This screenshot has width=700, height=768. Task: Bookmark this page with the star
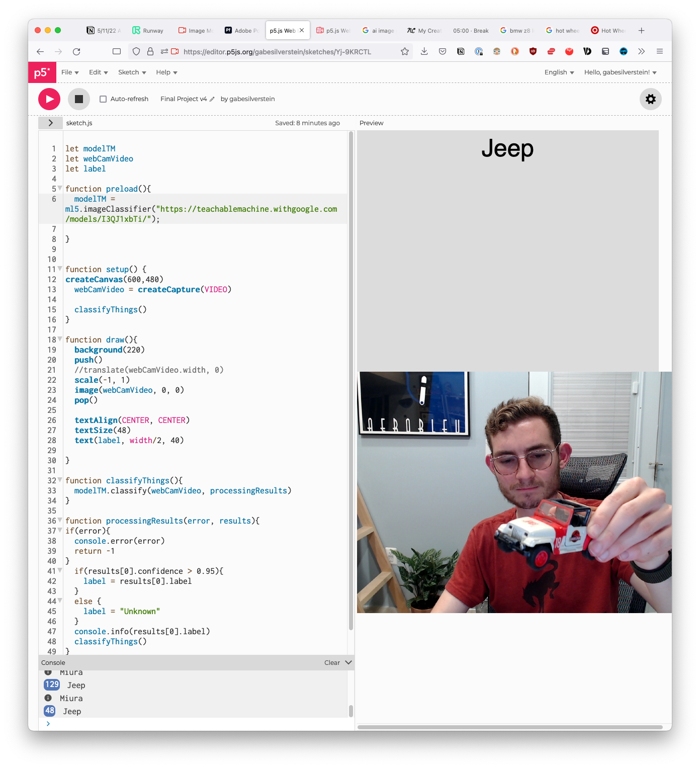coord(405,51)
